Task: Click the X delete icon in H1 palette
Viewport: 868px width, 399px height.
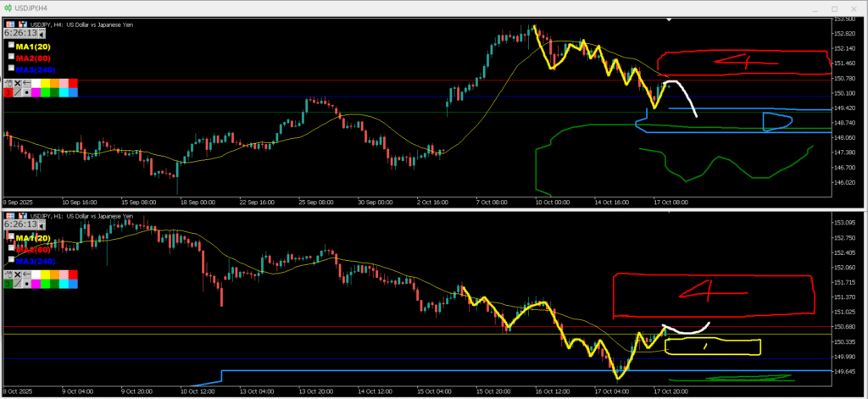Action: 18,275
